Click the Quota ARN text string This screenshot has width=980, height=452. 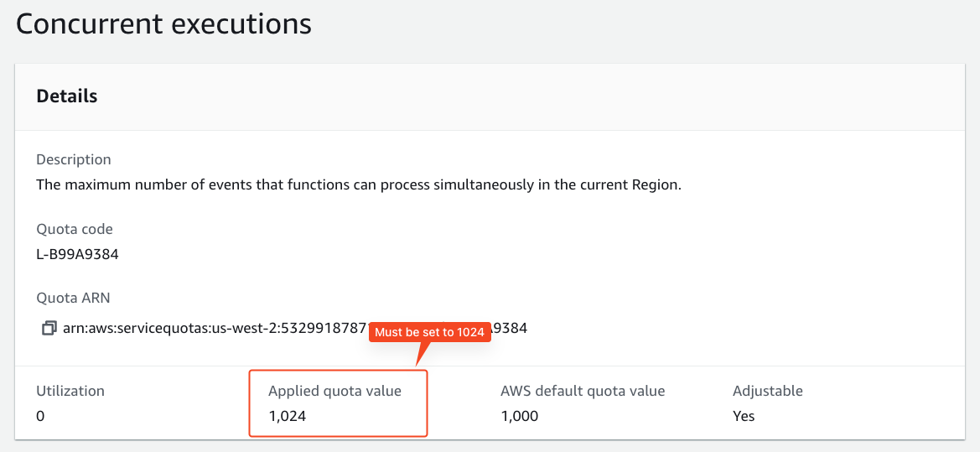[295, 328]
